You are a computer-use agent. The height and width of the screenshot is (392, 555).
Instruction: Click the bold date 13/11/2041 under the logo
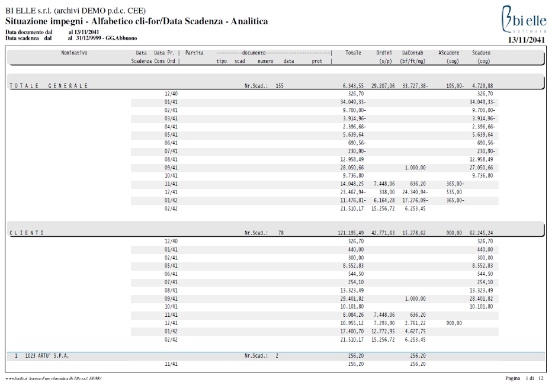coord(527,40)
